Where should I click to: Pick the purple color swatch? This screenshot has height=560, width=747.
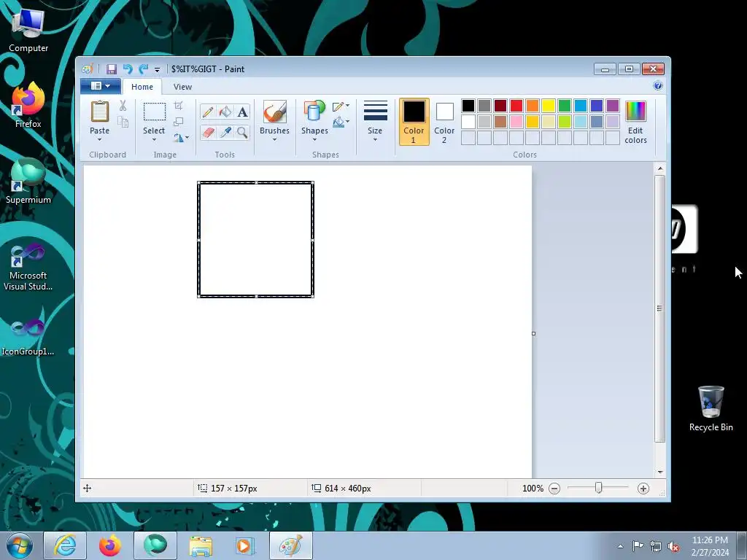[613, 105]
